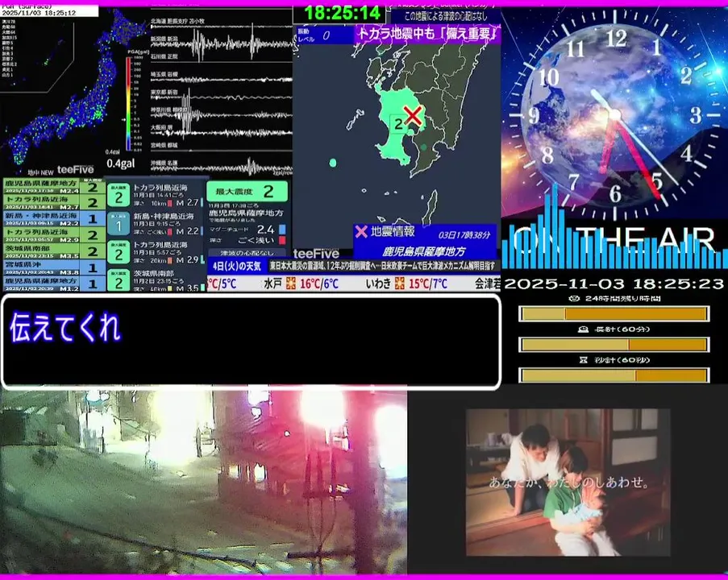Click the 沖縄県 名護 seismograph trace

(x=222, y=167)
